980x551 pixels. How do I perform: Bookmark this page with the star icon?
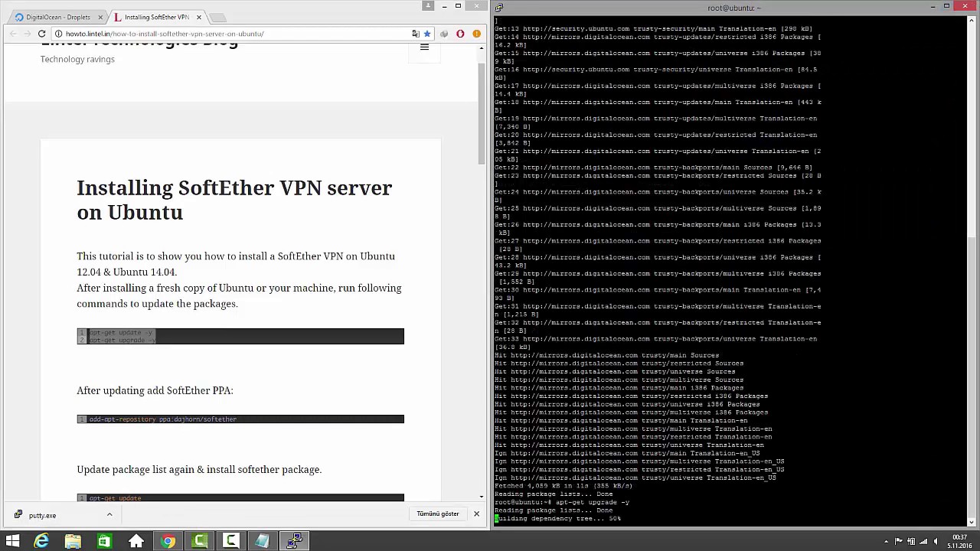tap(427, 34)
